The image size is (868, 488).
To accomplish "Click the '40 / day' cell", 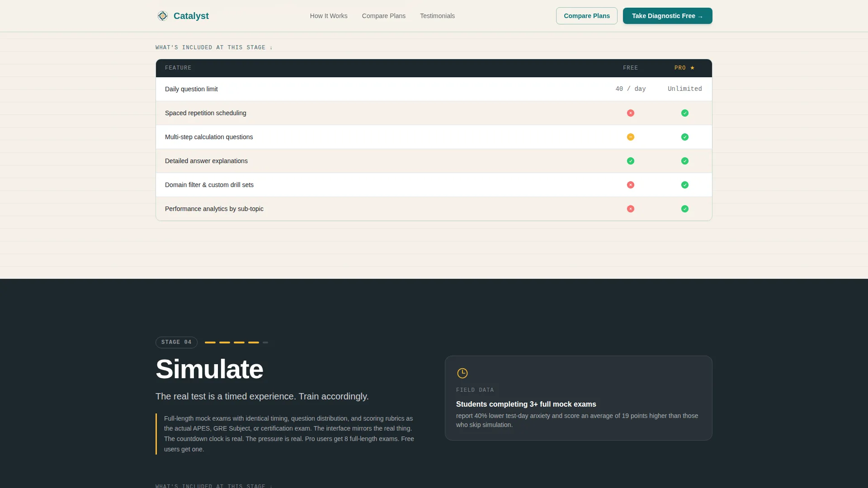I will point(630,89).
